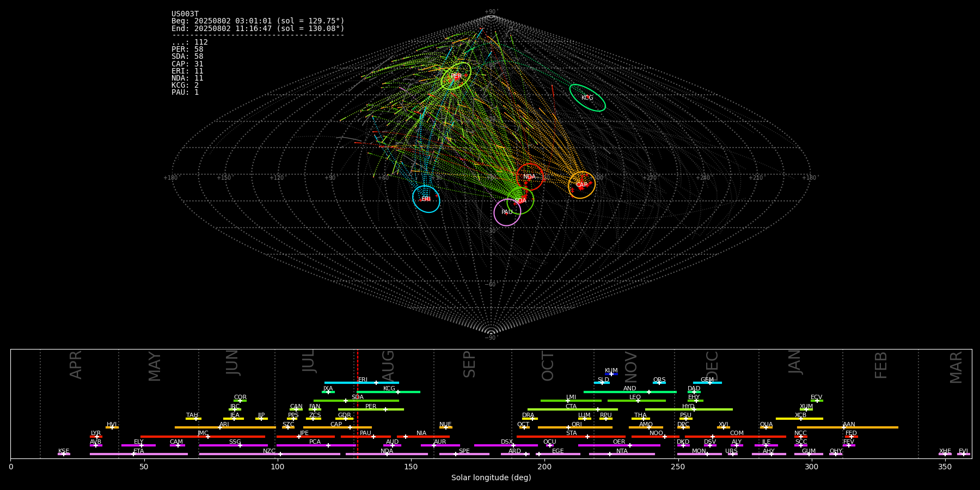Click the ORI shower bar in the timeline
Screen dimensions: 980x490
pyautogui.click(x=575, y=427)
